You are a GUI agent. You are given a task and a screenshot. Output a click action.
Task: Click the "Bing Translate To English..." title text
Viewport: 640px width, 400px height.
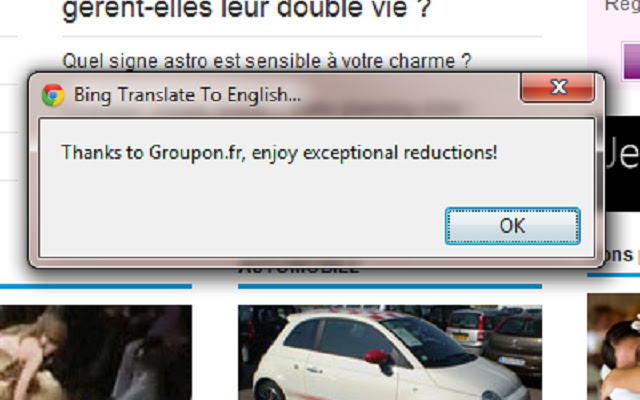click(187, 95)
